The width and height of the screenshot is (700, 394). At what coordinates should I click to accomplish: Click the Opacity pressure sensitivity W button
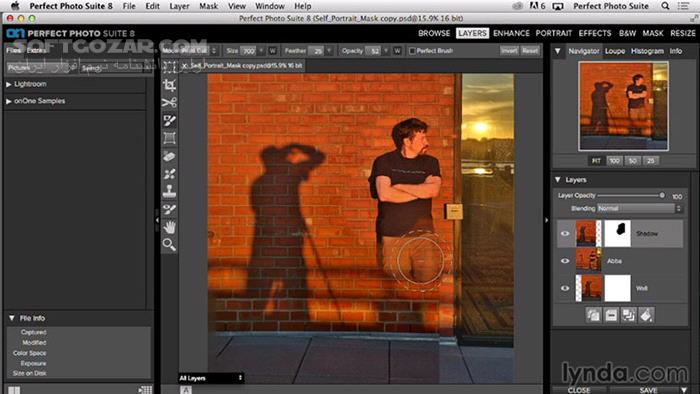pos(397,51)
